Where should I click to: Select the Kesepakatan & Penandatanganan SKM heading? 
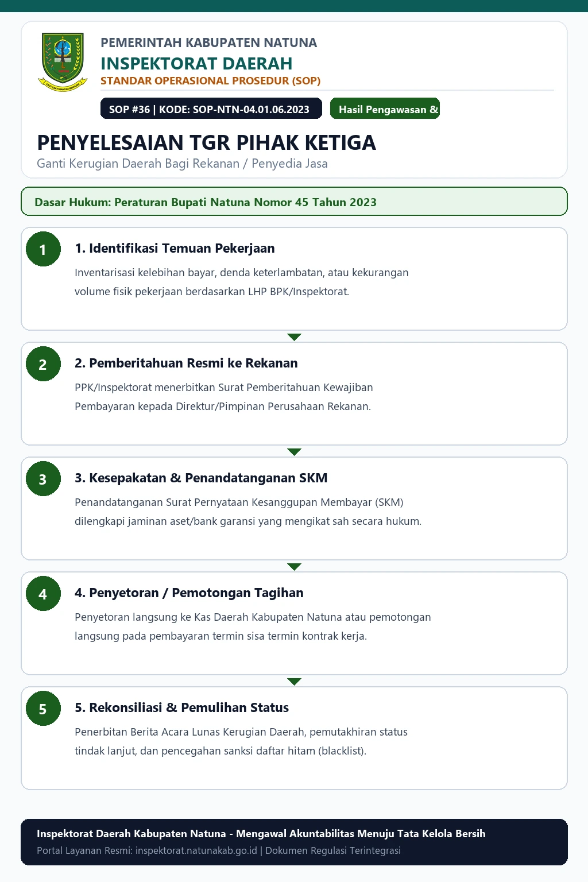point(201,478)
